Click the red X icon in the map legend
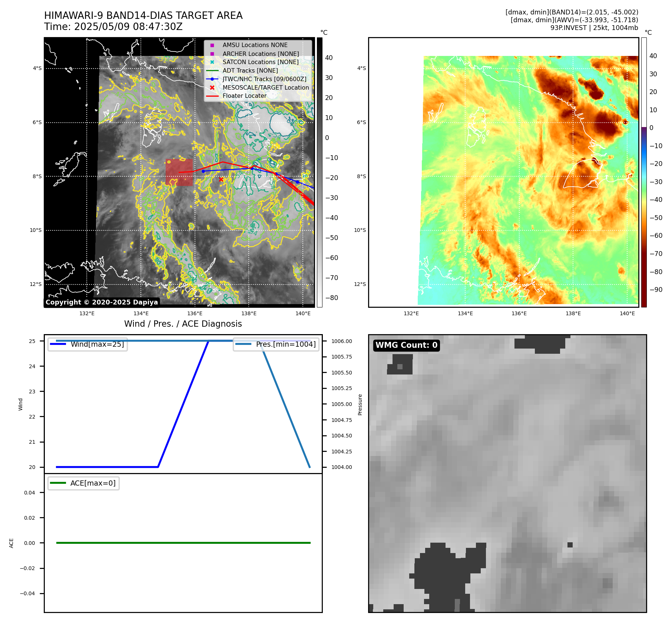This screenshot has height=626, width=672. click(x=212, y=88)
